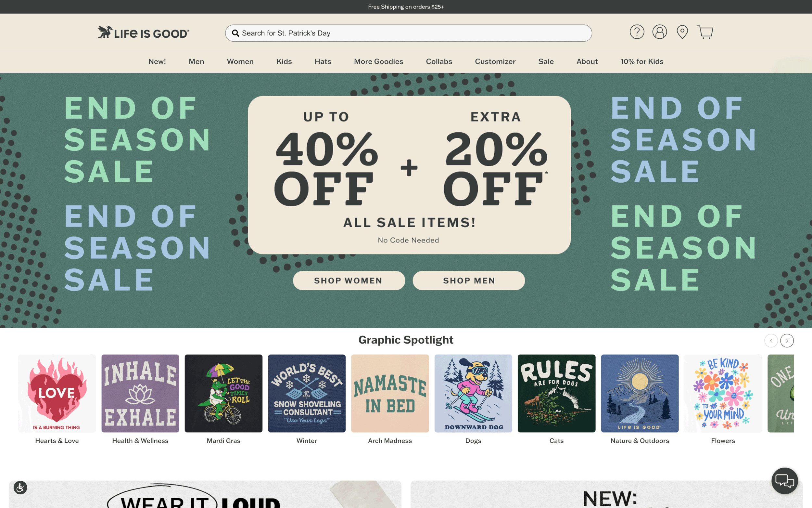
Task: Go to previous Graphic Spotlight slide
Action: click(x=771, y=340)
